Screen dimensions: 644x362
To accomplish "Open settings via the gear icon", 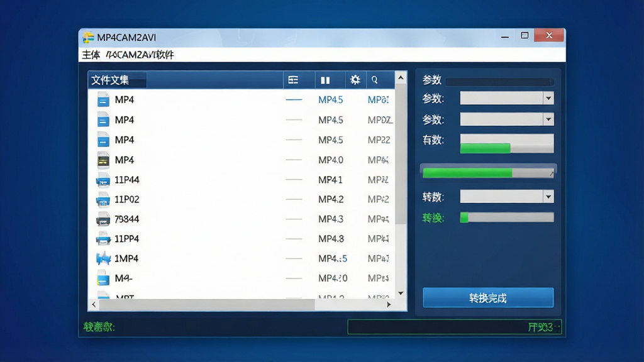I will (355, 80).
